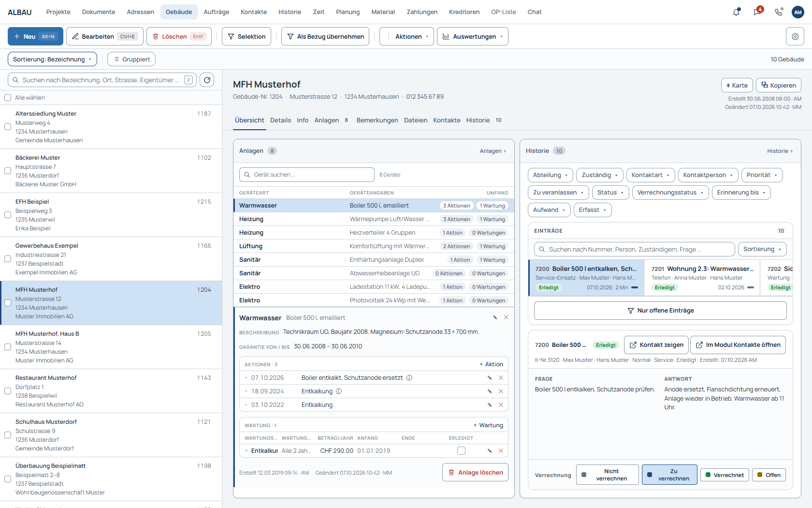This screenshot has width=812, height=508.
Task: Expand the Aktionen dropdown menu
Action: 406,36
